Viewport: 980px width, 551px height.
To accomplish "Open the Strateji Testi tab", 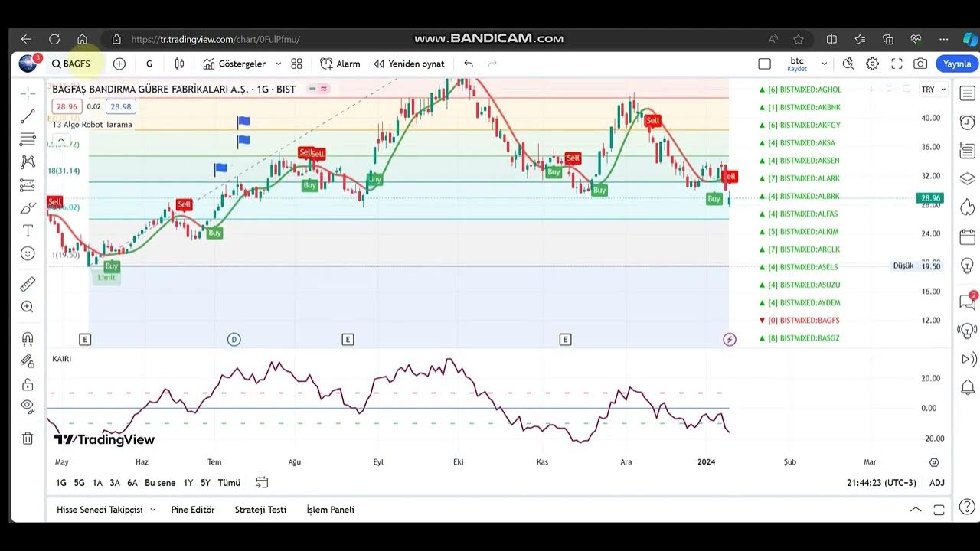I will 260,510.
